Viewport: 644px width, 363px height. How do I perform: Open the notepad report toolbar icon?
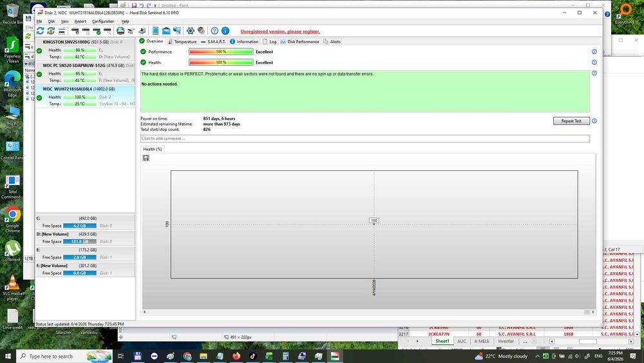(156, 31)
